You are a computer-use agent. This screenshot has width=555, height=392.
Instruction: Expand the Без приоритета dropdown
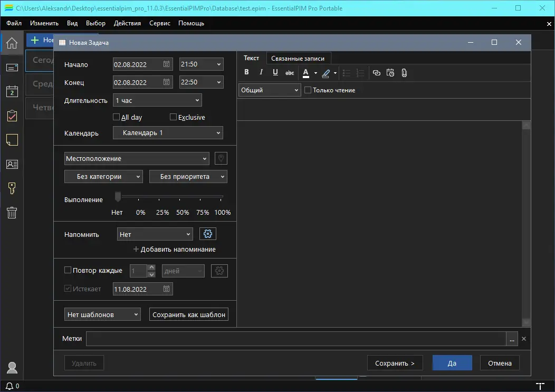click(x=188, y=176)
